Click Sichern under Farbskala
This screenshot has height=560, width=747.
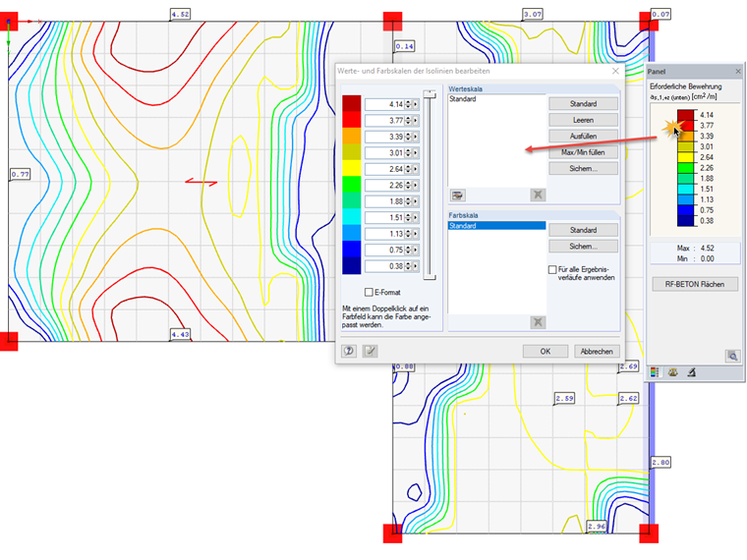[583, 247]
